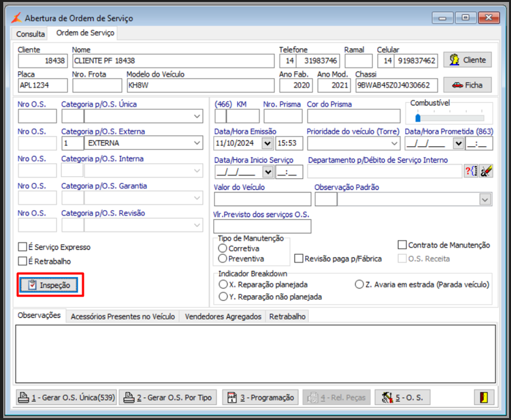Click the Nro. Prisma field
511x420 pixels.
pyautogui.click(x=283, y=116)
